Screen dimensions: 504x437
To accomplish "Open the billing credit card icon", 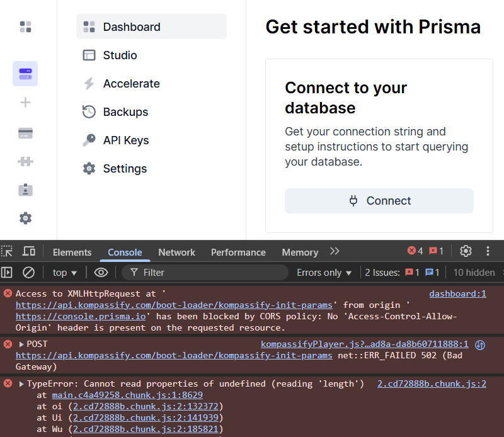I will coord(25,133).
